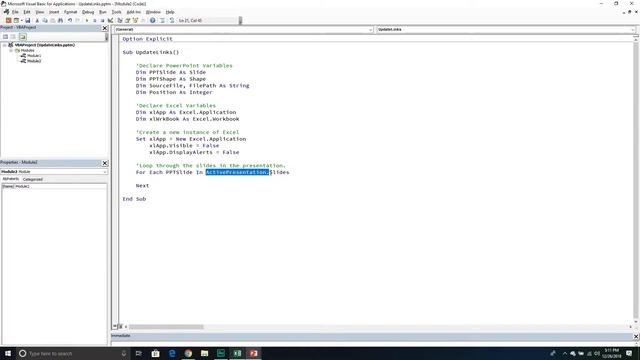640x360 pixels.
Task: Toggle Design Mode toolbar icon
Action: (x=110, y=20)
